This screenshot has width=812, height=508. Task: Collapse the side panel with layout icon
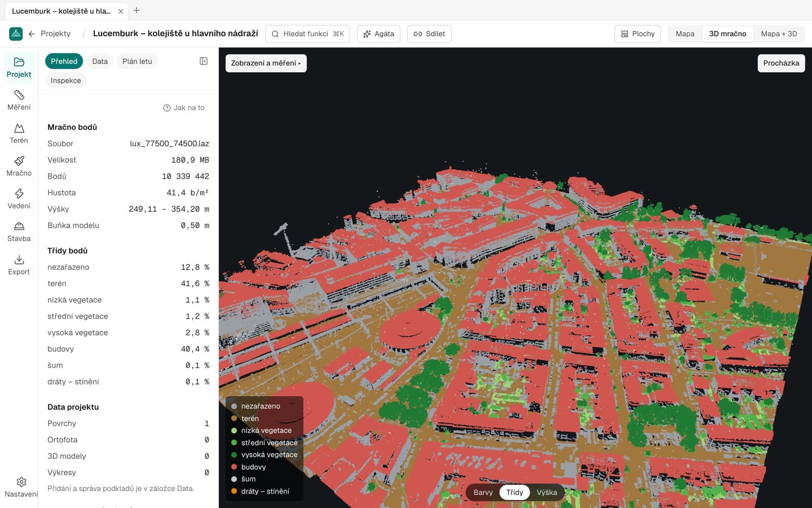[204, 61]
